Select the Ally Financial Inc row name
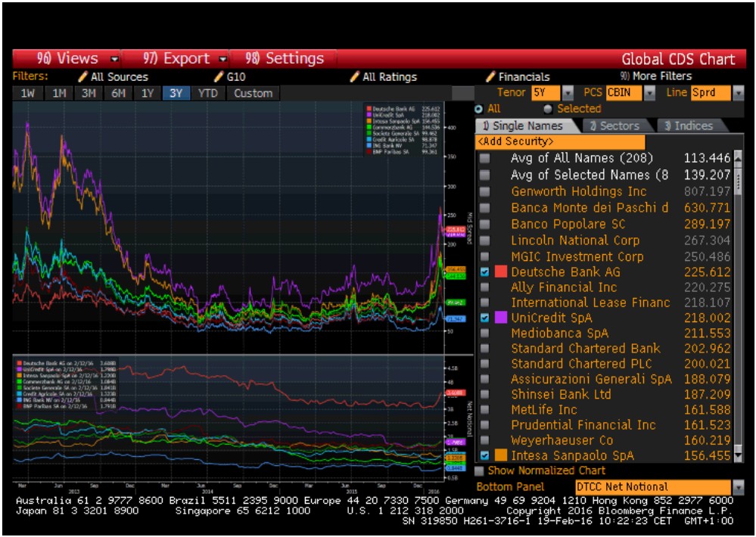756x537 pixels. pyautogui.click(x=564, y=287)
